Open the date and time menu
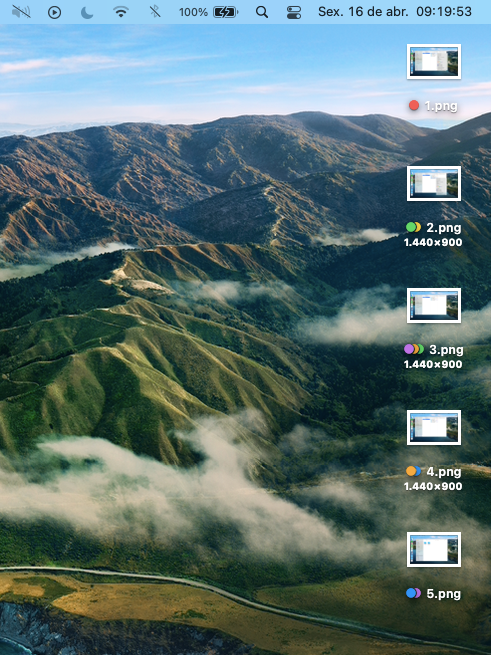 pyautogui.click(x=394, y=12)
